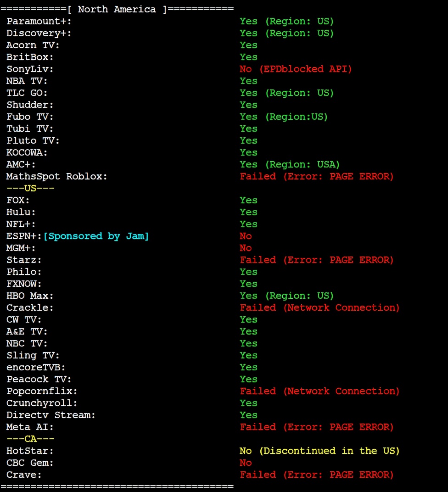
Task: Click the Sponsored by Jam link
Action: [96, 236]
